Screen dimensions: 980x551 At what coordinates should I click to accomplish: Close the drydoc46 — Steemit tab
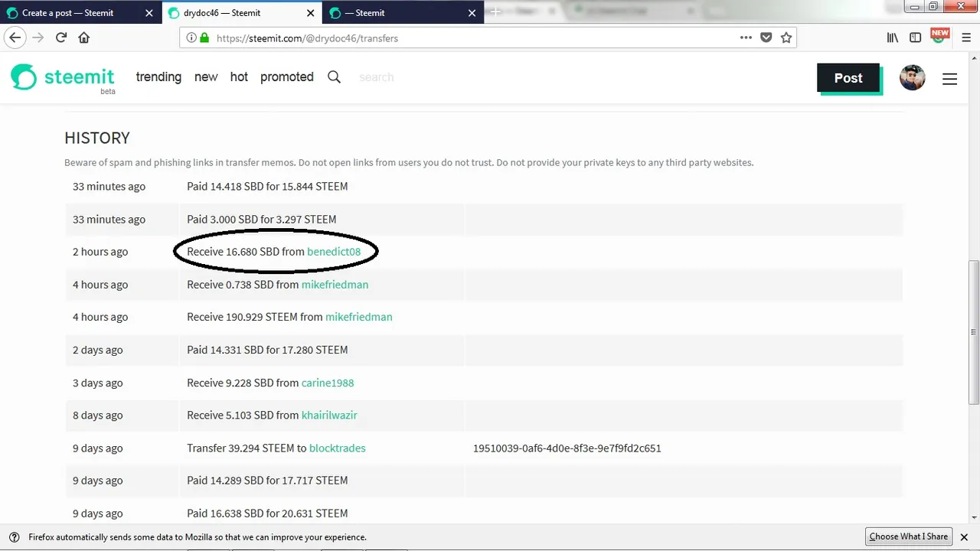pyautogui.click(x=309, y=13)
